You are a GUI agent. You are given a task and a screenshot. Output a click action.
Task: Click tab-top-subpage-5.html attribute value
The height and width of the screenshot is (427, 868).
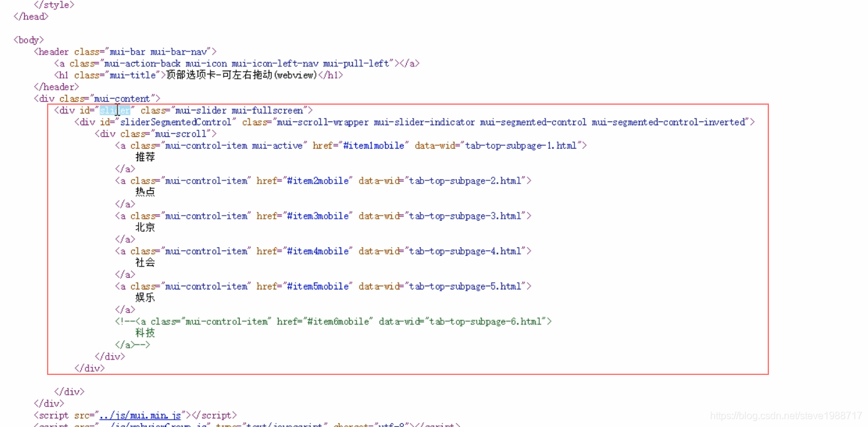(466, 286)
